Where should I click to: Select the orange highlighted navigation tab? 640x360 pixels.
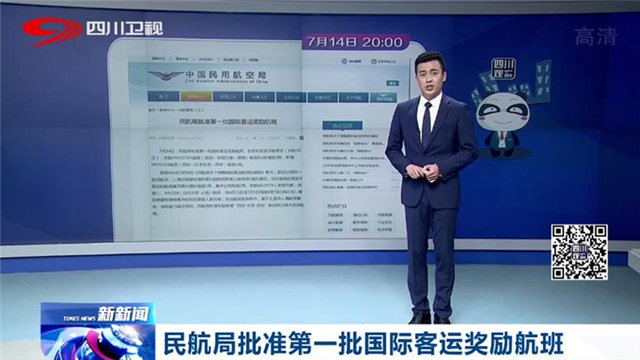196,97
